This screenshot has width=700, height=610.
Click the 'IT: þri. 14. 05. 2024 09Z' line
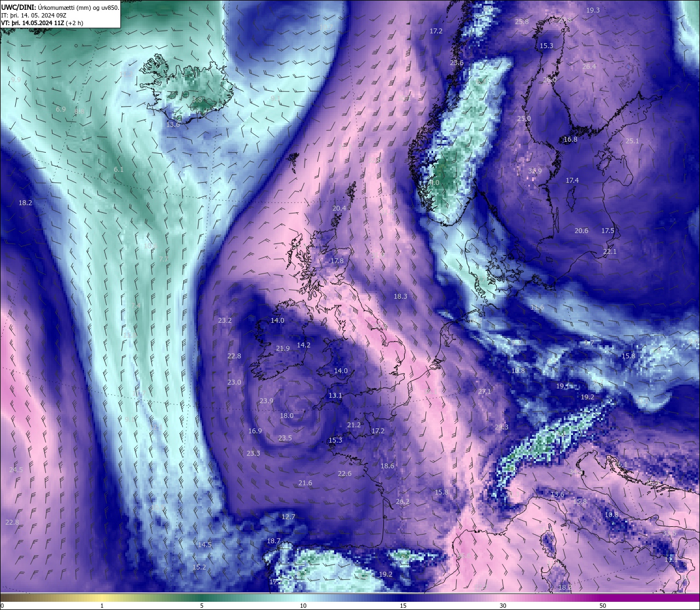34,15
